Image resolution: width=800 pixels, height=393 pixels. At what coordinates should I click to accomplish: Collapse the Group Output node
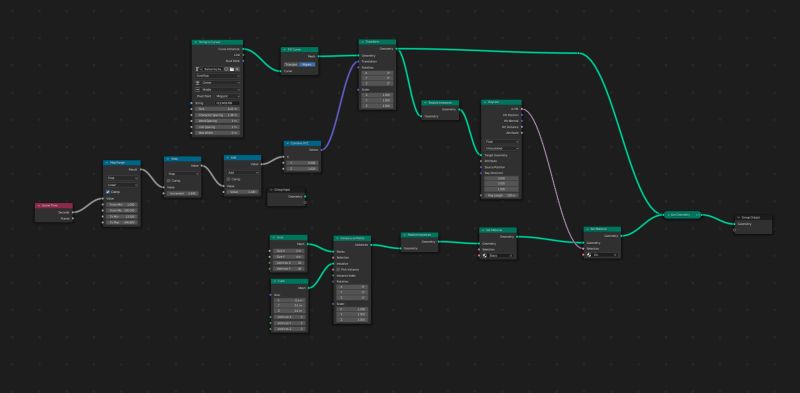pos(739,217)
